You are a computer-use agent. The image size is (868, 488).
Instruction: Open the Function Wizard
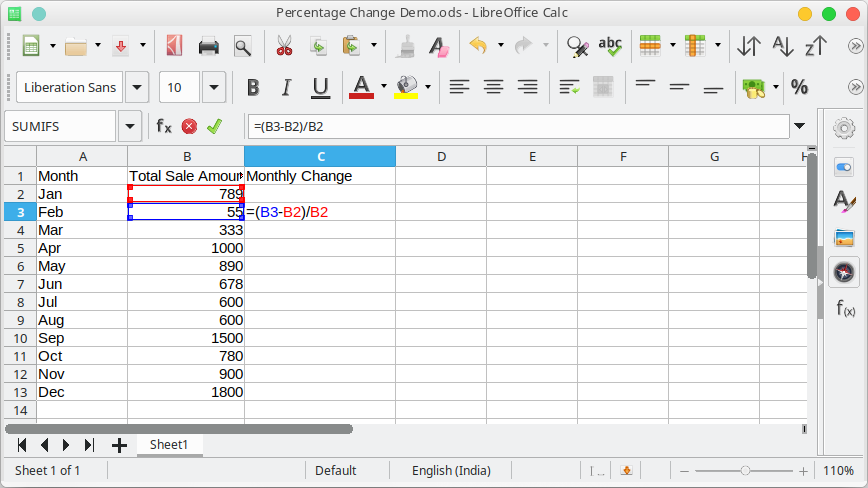click(163, 127)
